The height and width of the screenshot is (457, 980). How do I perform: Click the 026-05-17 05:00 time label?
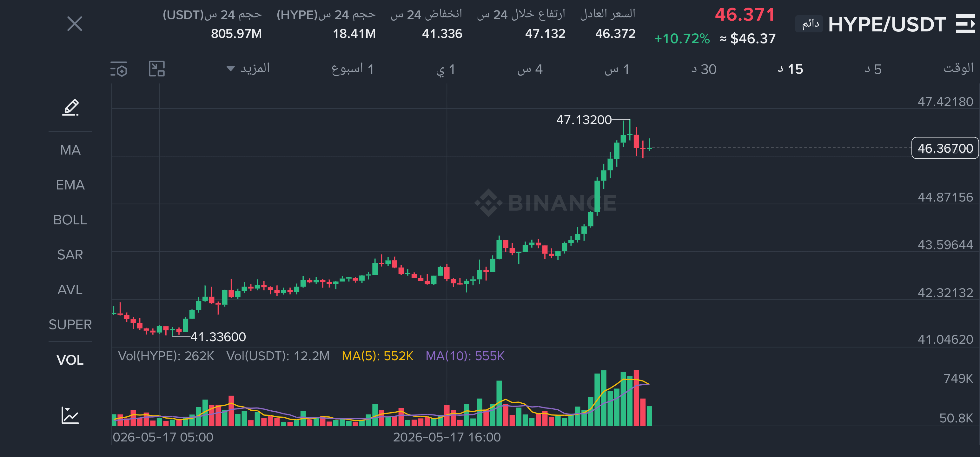(163, 437)
